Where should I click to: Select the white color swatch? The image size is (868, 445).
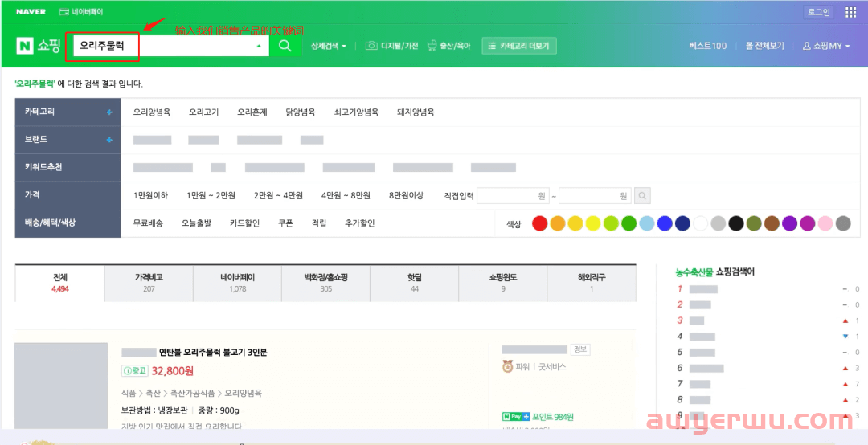(x=700, y=223)
